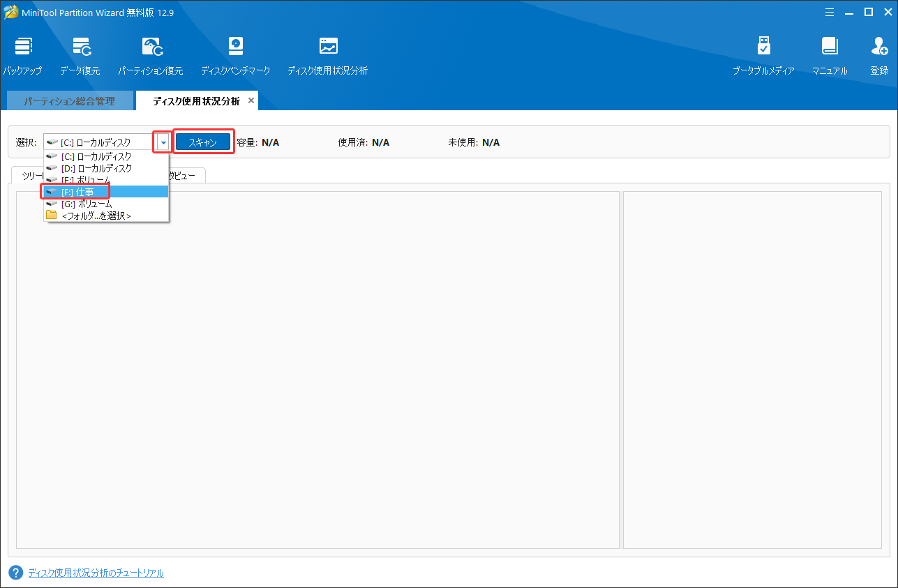Pick the [G:] ボリューム drive
This screenshot has width=898, height=588.
pyautogui.click(x=106, y=204)
